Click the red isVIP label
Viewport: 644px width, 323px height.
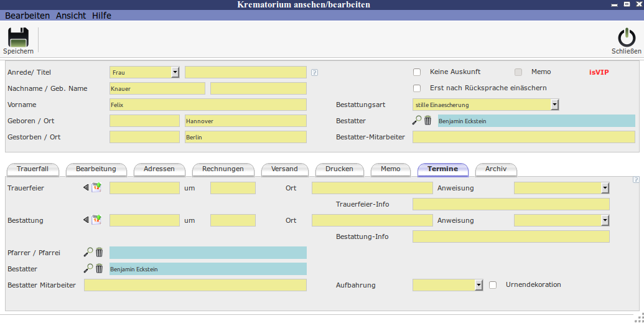pyautogui.click(x=599, y=72)
